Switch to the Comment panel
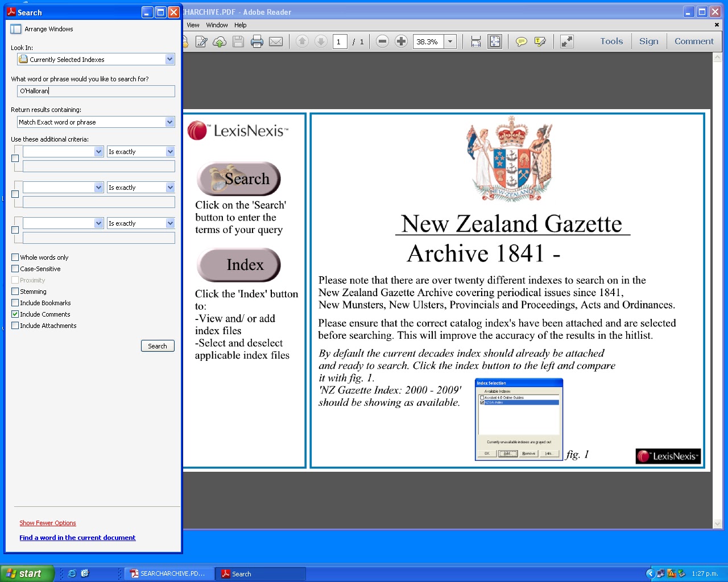 (694, 41)
